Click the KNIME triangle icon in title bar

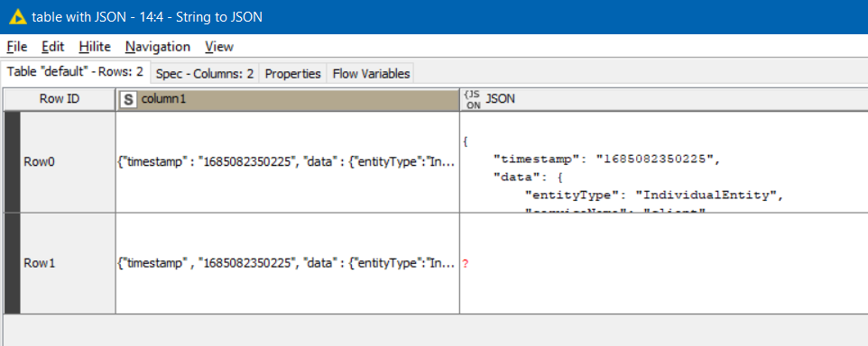pyautogui.click(x=18, y=17)
